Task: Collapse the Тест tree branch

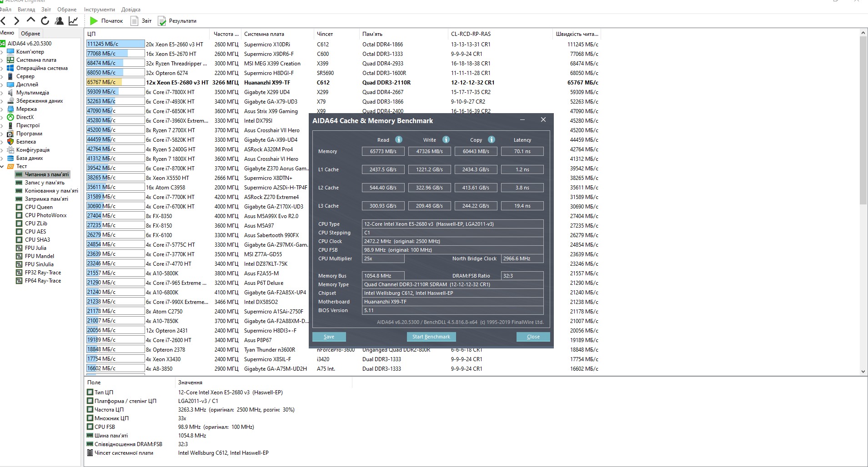Action: click(2, 166)
